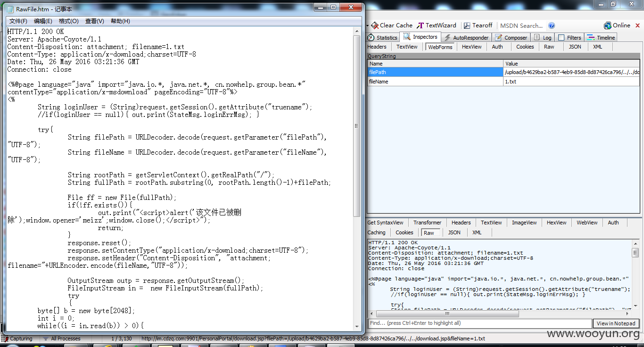Open the WebView response tab
The height and width of the screenshot is (347, 644).
tap(587, 223)
